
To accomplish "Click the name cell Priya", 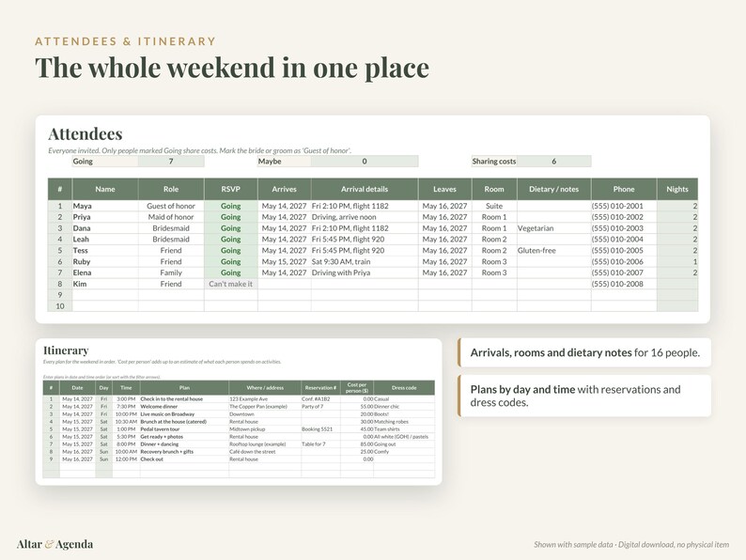I will click(x=105, y=217).
